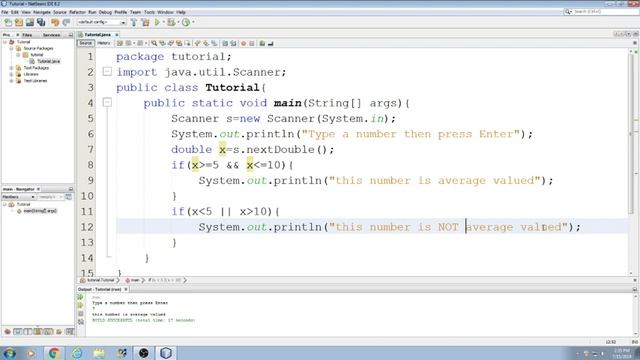
Task: Click the Undo arrow icon
Action: (x=55, y=22)
